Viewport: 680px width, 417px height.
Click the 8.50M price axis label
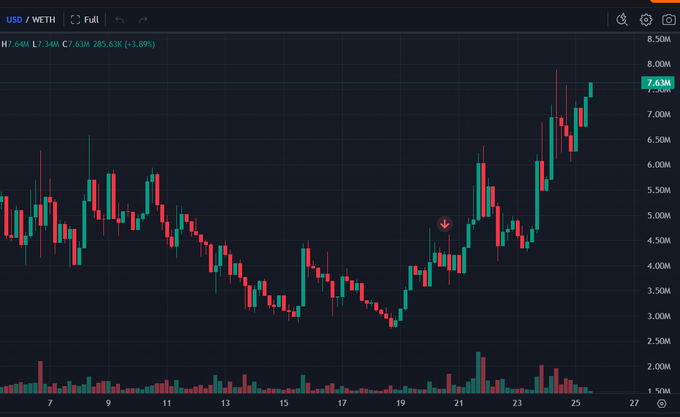[659, 39]
